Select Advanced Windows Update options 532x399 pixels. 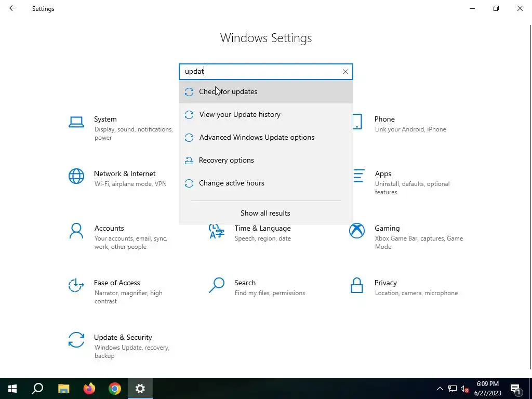pyautogui.click(x=266, y=137)
